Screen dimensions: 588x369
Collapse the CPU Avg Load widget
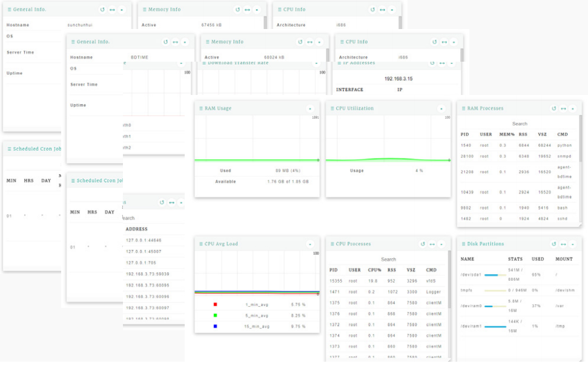[x=309, y=244]
